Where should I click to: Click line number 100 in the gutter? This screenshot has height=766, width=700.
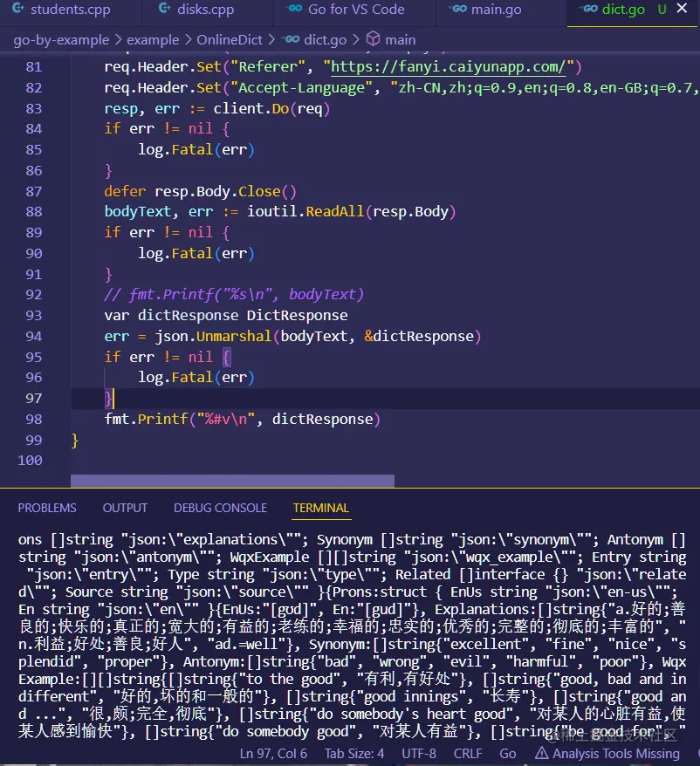[x=30, y=460]
